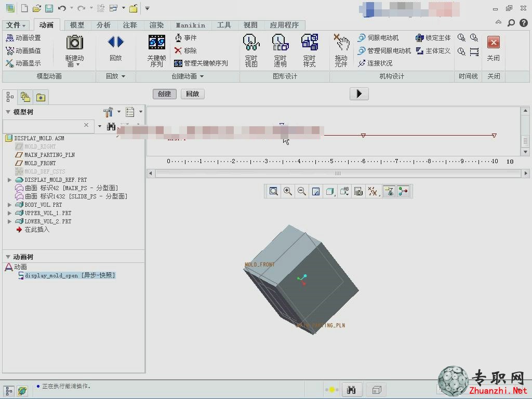Select MAIN_PARTING_PLN in model tree

coord(45,155)
